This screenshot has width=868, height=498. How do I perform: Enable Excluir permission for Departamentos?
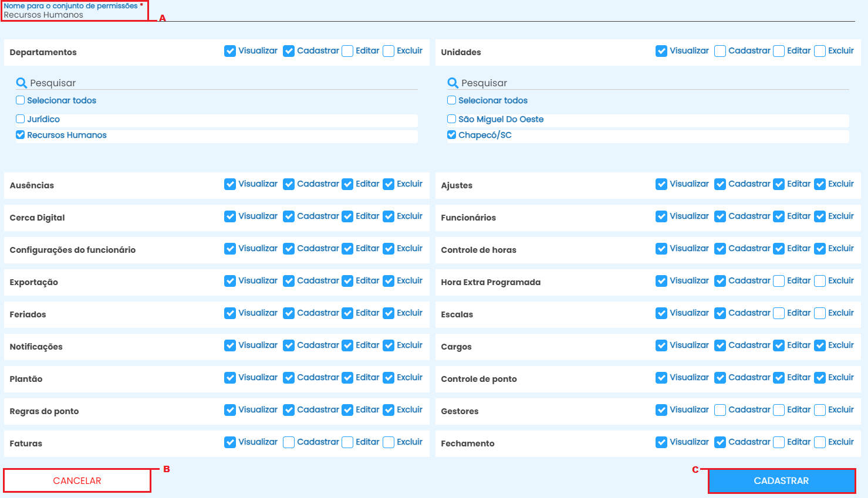pyautogui.click(x=389, y=51)
